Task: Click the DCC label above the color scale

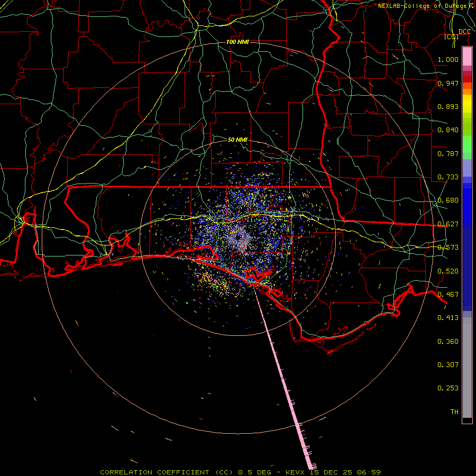Action: click(x=464, y=31)
